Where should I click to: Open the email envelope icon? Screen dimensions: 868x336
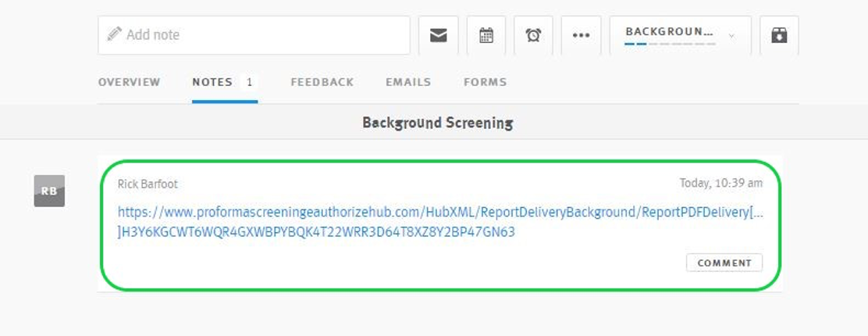(x=439, y=35)
